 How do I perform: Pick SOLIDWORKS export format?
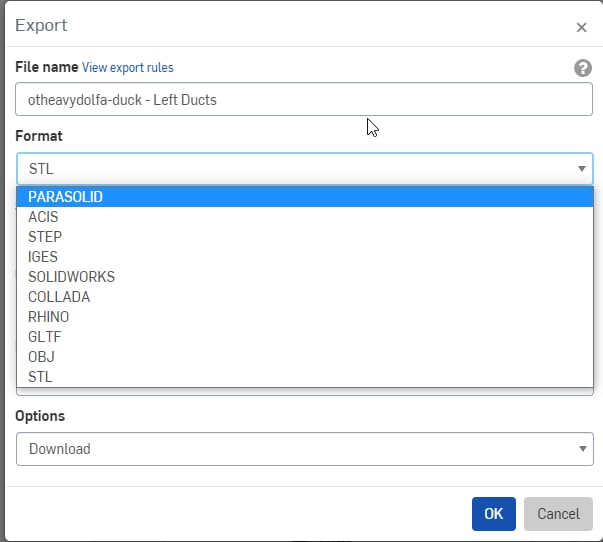(x=305, y=277)
